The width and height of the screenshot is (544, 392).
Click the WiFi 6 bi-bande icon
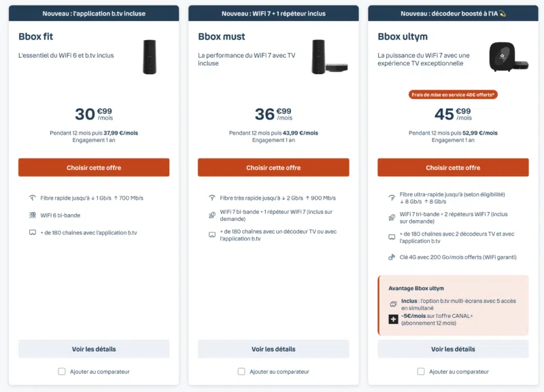click(x=32, y=215)
